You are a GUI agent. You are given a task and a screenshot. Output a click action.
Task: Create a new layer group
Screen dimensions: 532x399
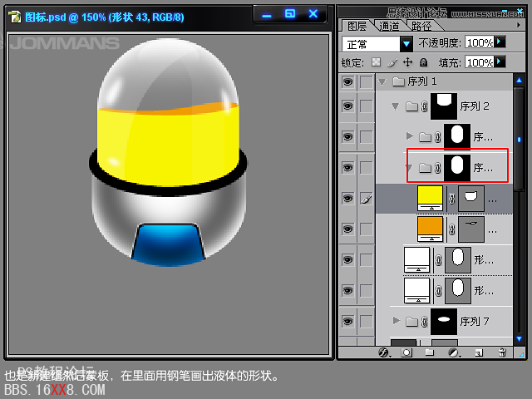coord(430,352)
